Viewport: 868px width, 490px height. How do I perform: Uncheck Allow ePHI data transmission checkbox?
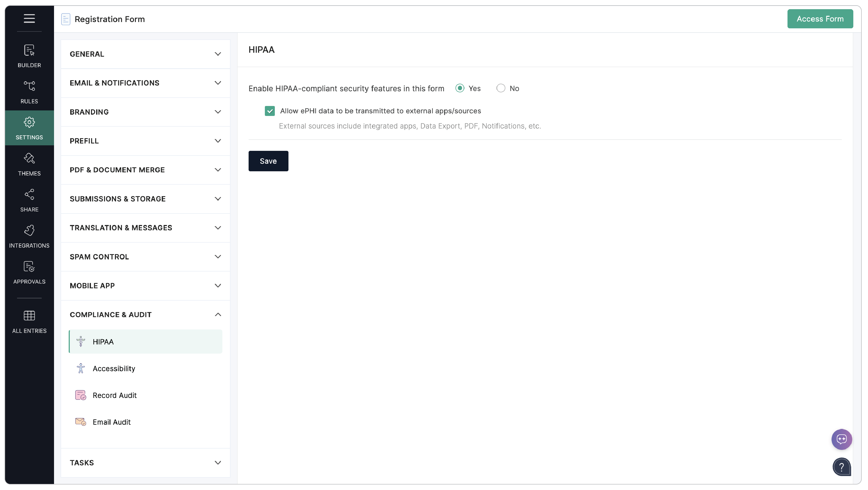click(270, 111)
